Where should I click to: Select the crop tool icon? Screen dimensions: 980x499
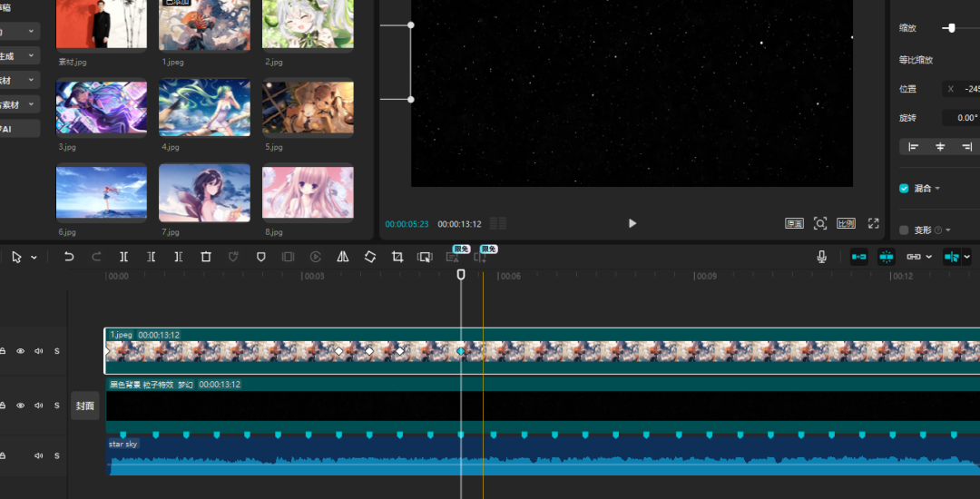397,257
